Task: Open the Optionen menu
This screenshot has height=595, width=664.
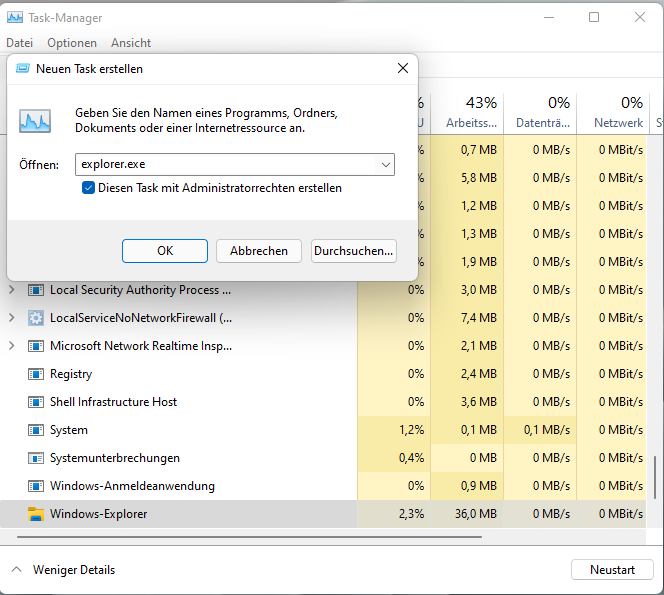Action: click(x=72, y=43)
